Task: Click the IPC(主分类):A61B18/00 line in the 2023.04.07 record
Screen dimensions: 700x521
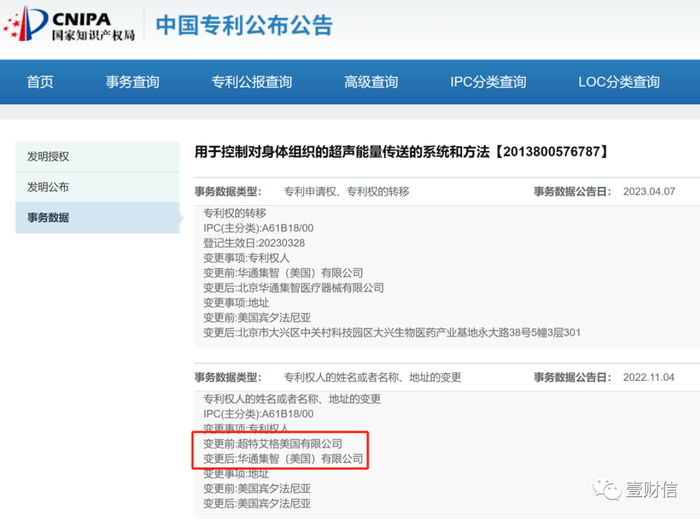Action: 258,228
